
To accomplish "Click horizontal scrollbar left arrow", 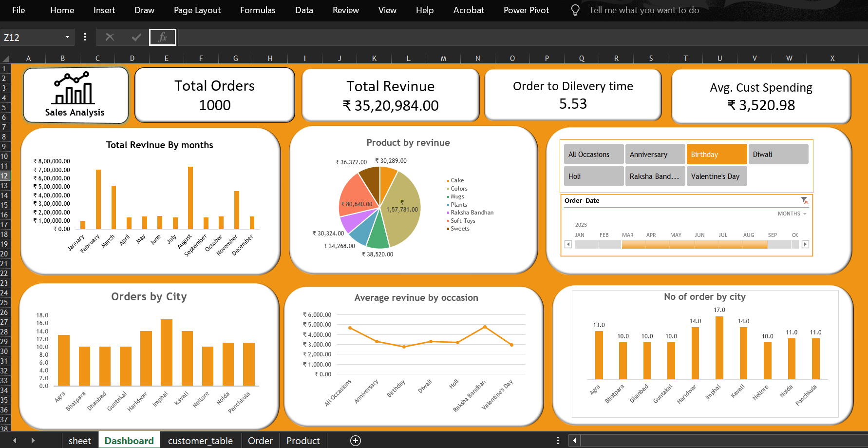I will 574,441.
